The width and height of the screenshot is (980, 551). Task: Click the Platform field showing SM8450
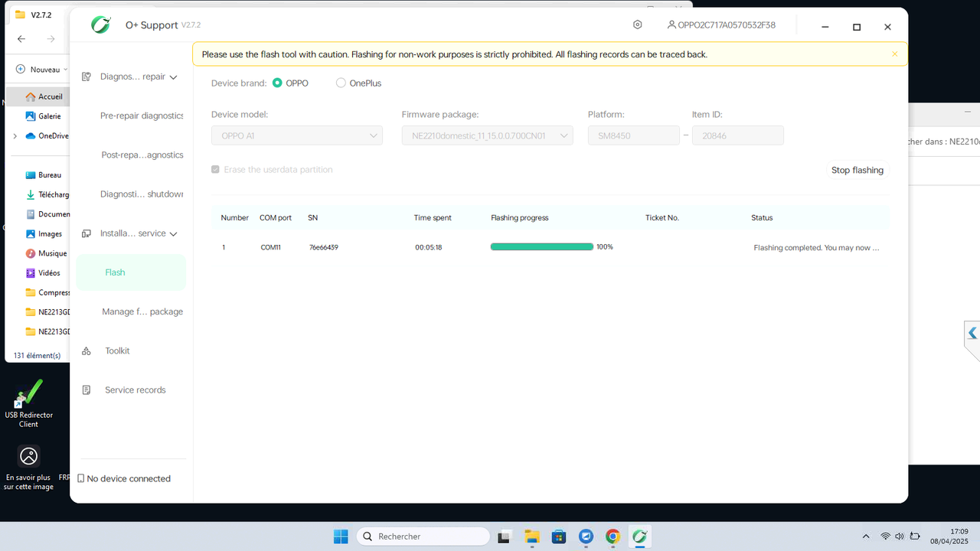634,135
